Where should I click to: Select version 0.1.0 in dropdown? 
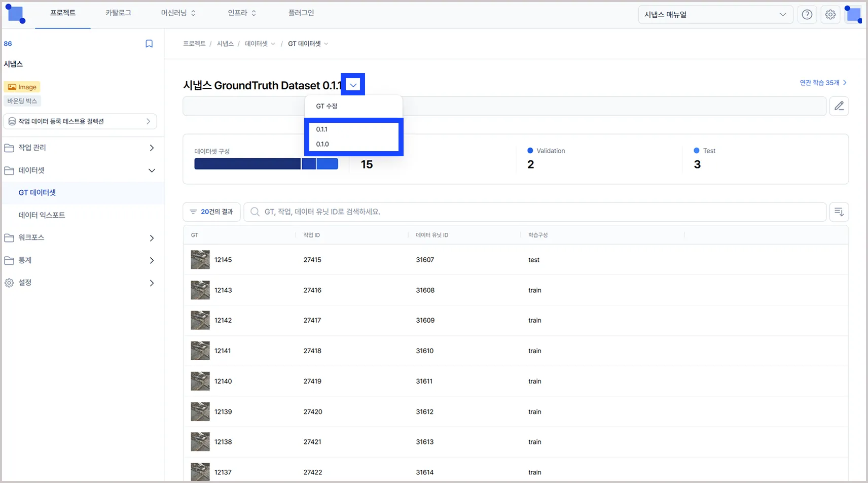(x=353, y=144)
